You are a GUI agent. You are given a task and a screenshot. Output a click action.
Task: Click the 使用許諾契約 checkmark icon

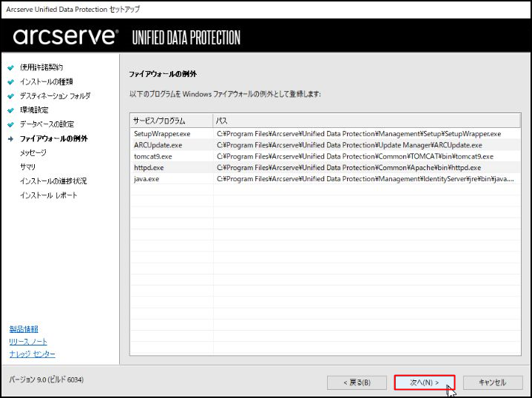[x=10, y=67]
